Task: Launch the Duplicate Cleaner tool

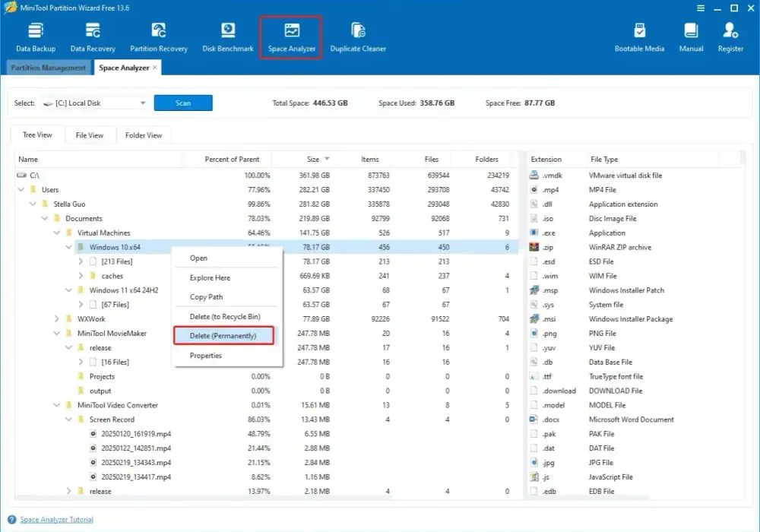Action: (358, 36)
